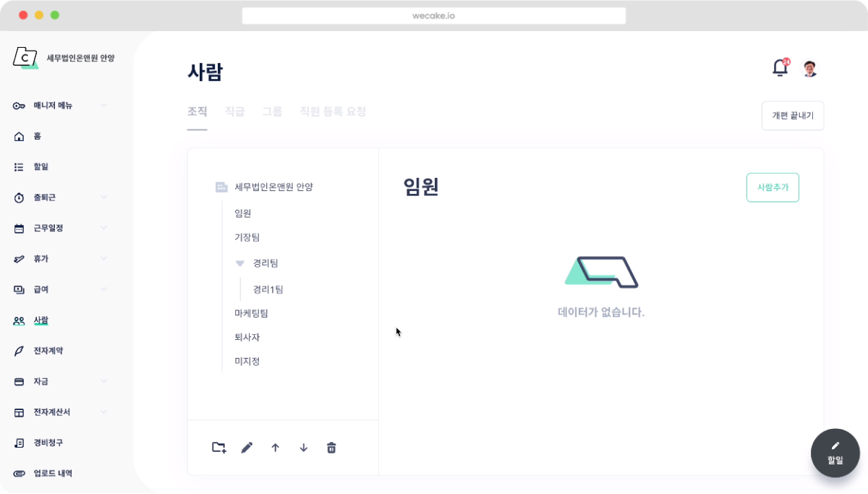Screen dimensions: 868x494
Task: Click the wecake logo icon in the sidebar
Action: coord(25,58)
